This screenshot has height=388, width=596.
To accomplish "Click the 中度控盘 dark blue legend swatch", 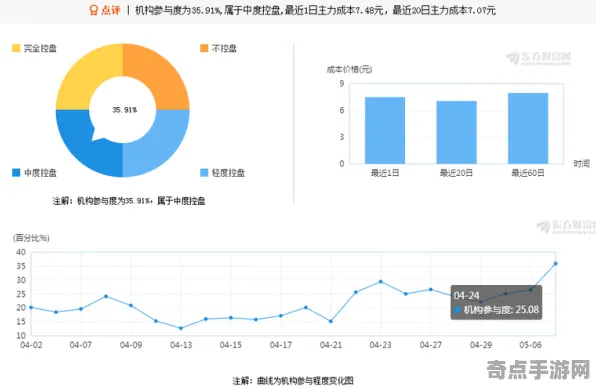I will (x=16, y=173).
